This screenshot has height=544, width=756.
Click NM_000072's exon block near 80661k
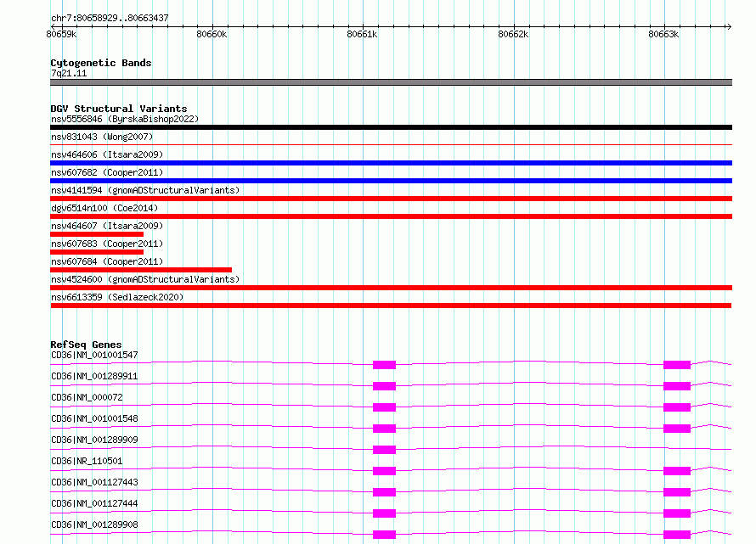click(x=384, y=407)
